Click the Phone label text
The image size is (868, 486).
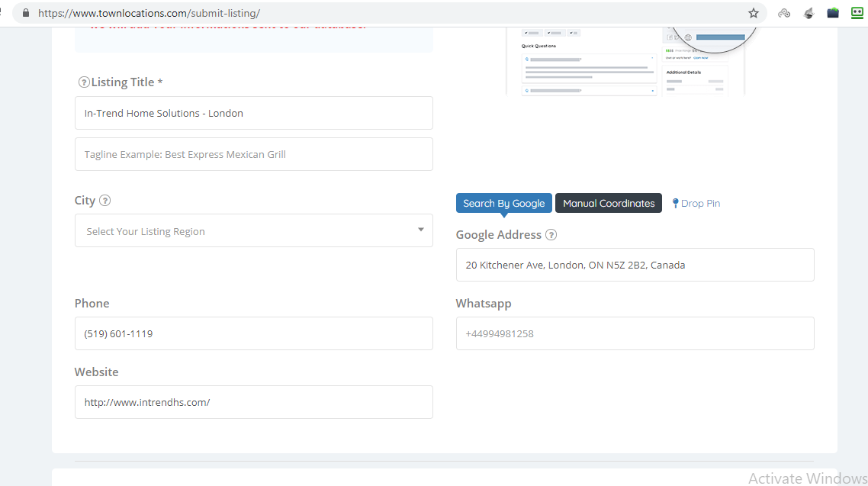tap(92, 304)
